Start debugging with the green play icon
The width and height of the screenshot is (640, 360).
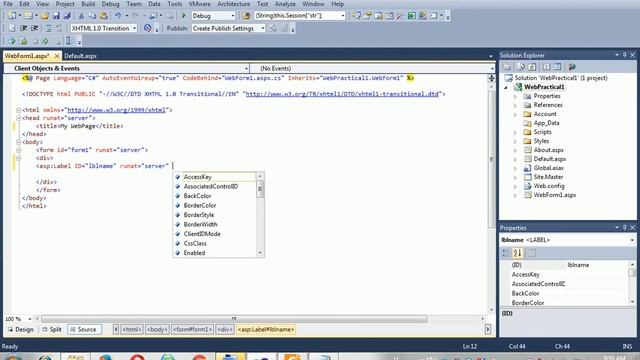click(184, 16)
